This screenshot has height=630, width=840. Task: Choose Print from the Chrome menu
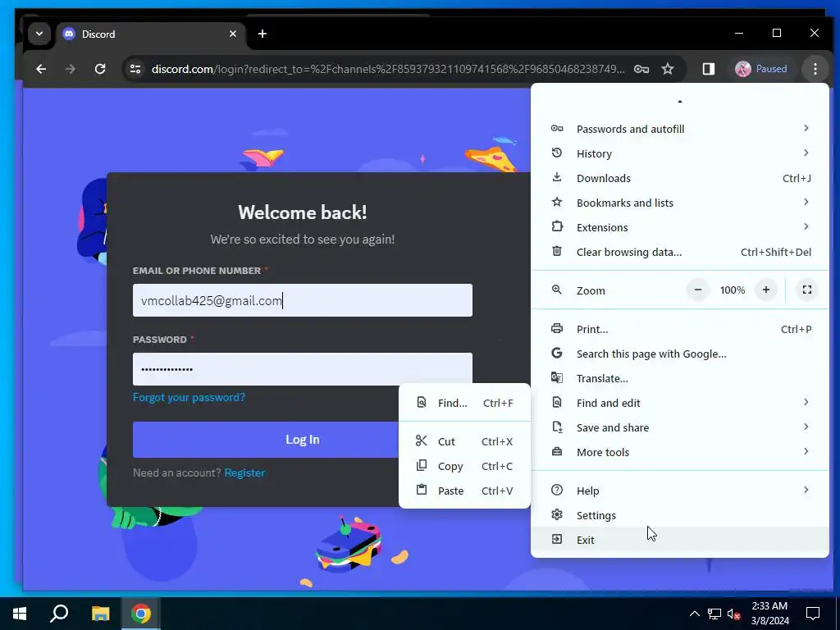680,329
